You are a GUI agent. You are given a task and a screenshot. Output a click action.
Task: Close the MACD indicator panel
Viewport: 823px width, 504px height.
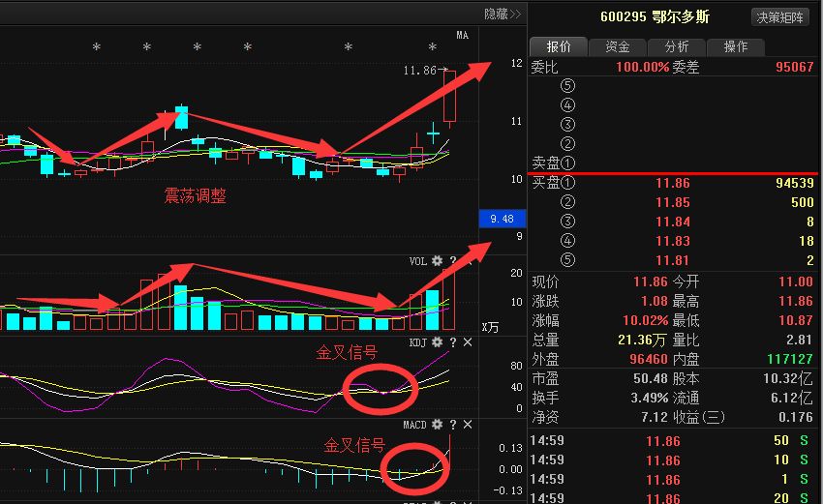468,425
